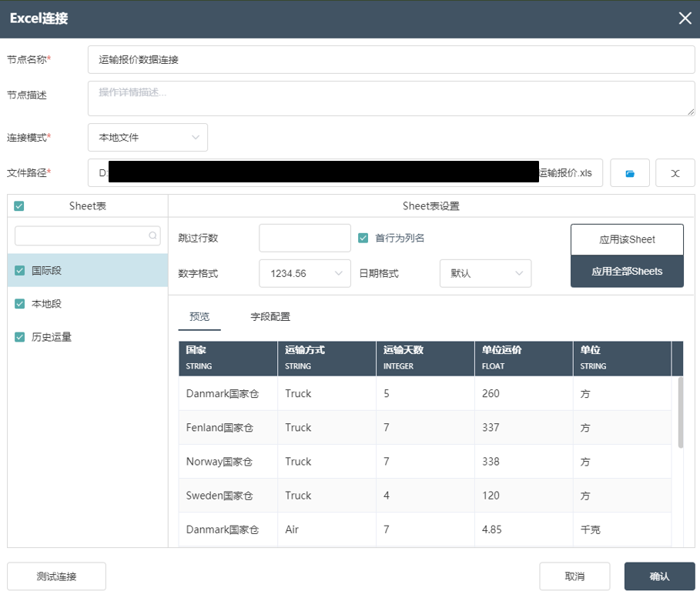The image size is (700, 601).
Task: Click the preview table vertical scrollbar
Action: [680, 412]
